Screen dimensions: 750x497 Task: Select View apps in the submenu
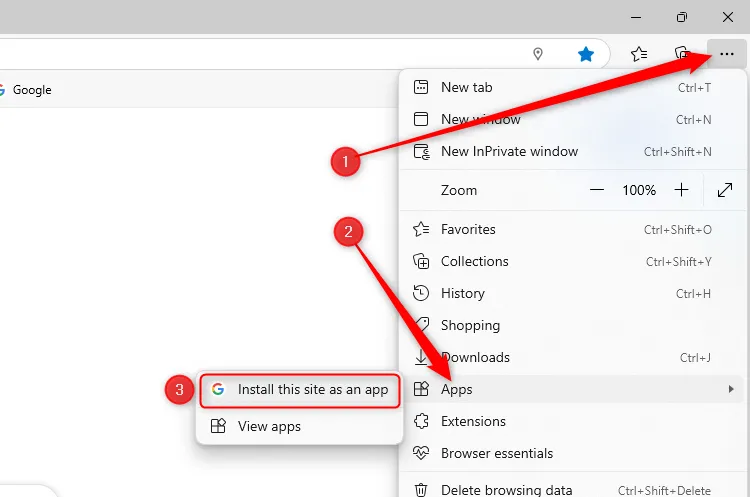coord(269,426)
